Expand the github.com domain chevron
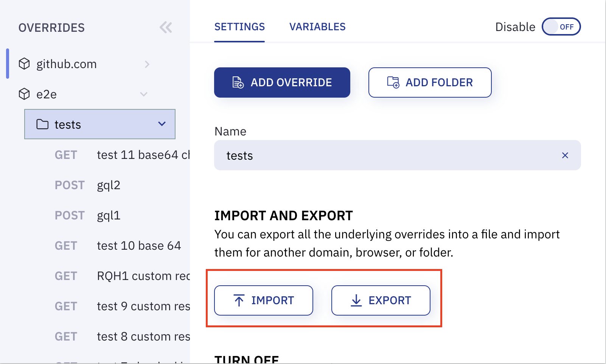606x364 pixels. 147,64
